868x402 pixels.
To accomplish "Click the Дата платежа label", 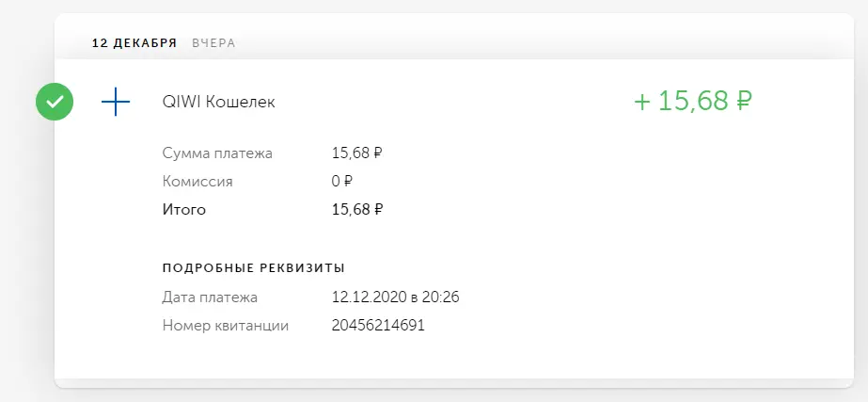I will 210,297.
